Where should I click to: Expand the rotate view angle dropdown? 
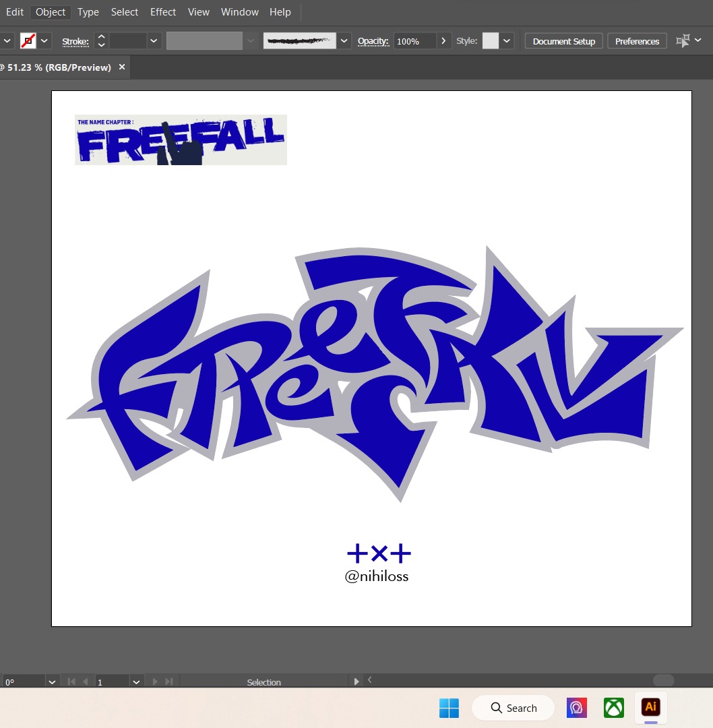(52, 682)
